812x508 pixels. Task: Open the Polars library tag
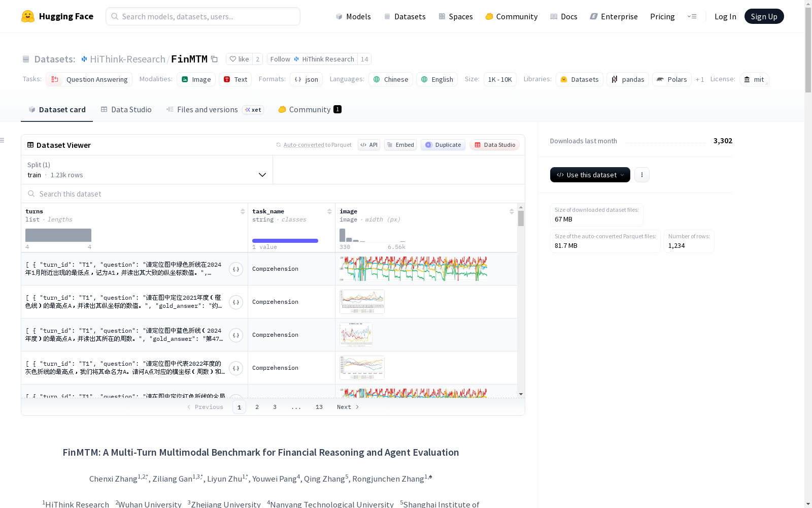672,79
